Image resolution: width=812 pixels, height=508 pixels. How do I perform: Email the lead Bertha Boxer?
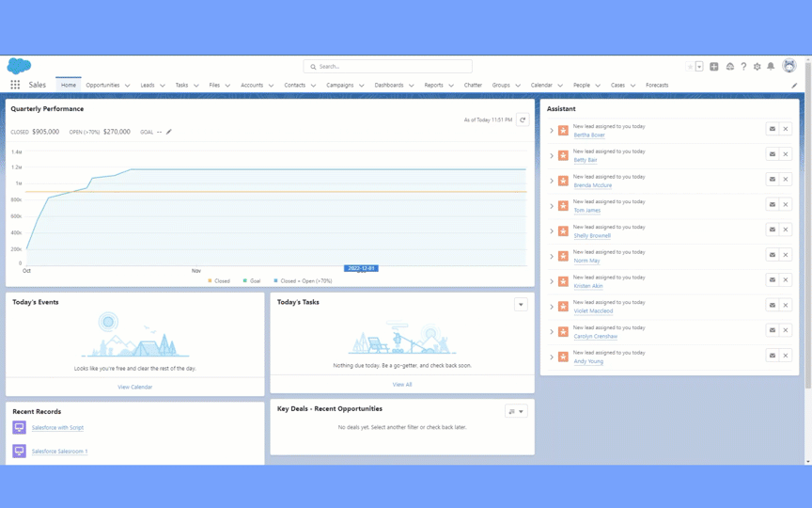tap(773, 129)
